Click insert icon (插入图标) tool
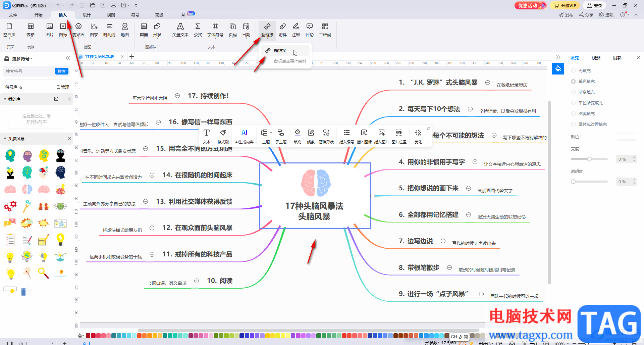Viewport: 644px width, 345px height. (364, 136)
